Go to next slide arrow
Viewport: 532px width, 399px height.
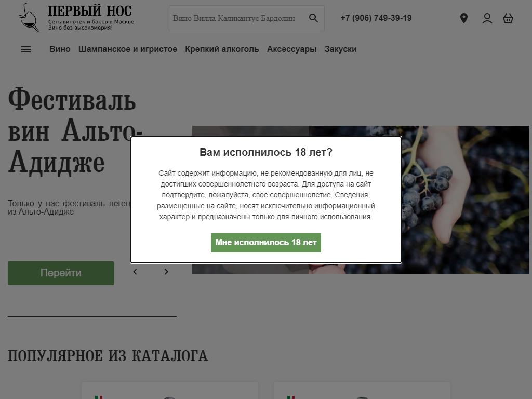[166, 272]
